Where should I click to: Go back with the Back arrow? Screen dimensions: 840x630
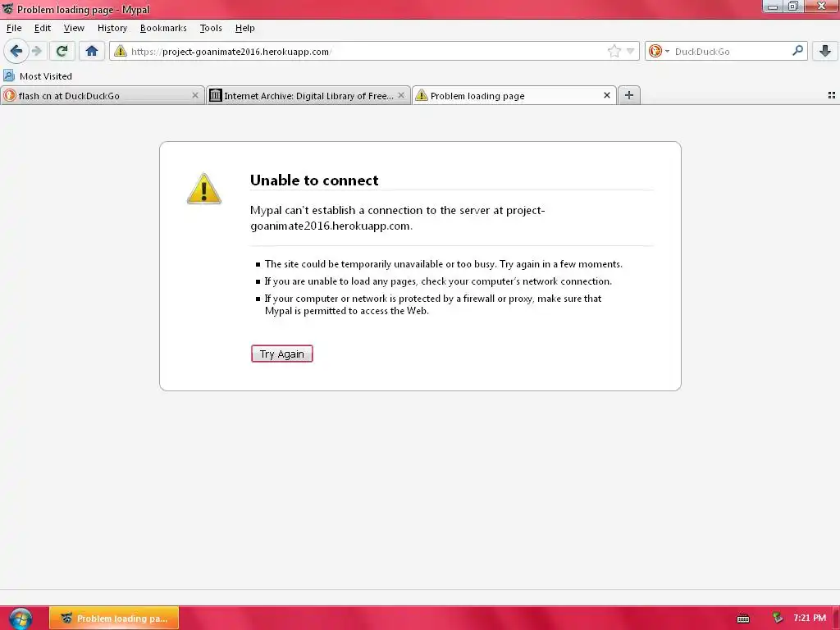click(16, 52)
